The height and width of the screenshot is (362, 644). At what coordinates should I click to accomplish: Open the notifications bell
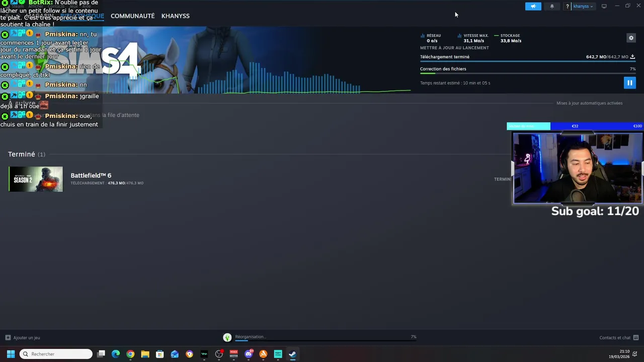pos(552,7)
